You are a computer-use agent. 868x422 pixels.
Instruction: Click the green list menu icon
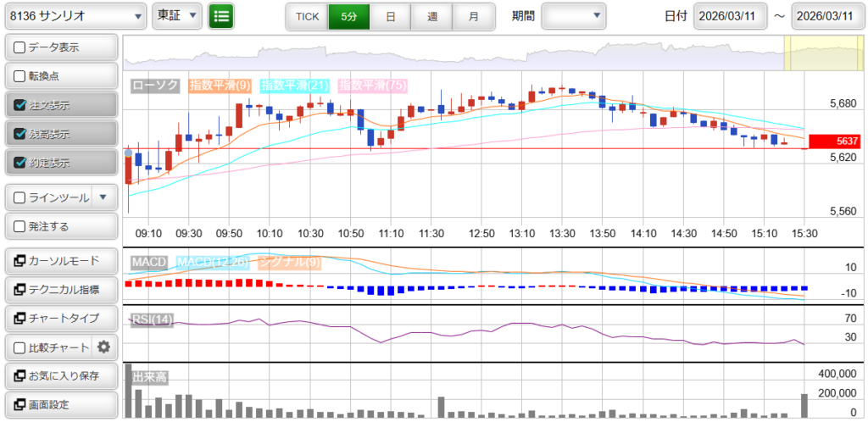[x=221, y=16]
